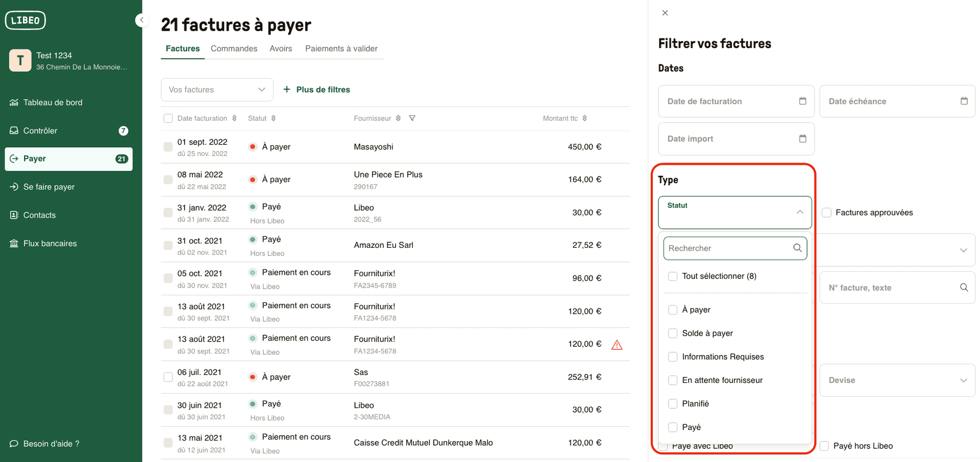The height and width of the screenshot is (462, 980).
Task: Click the Flux bancaires bank icon
Action: (x=14, y=243)
